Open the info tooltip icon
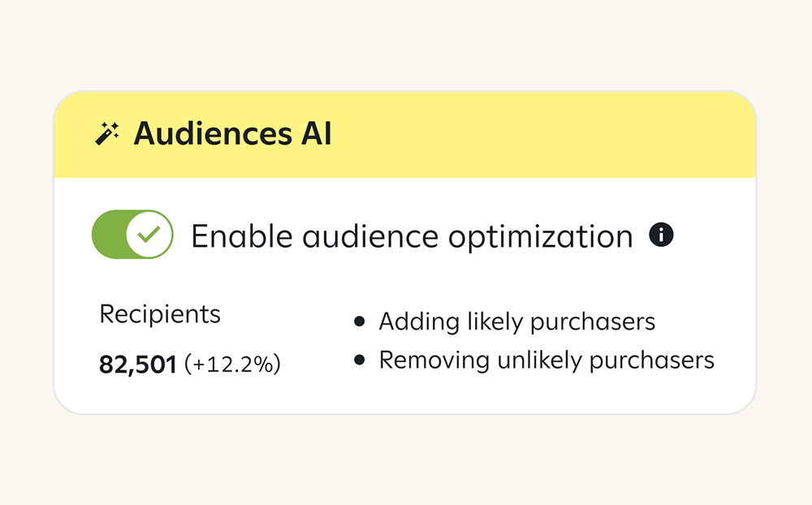Screen dimensions: 812x505 pos(661,235)
